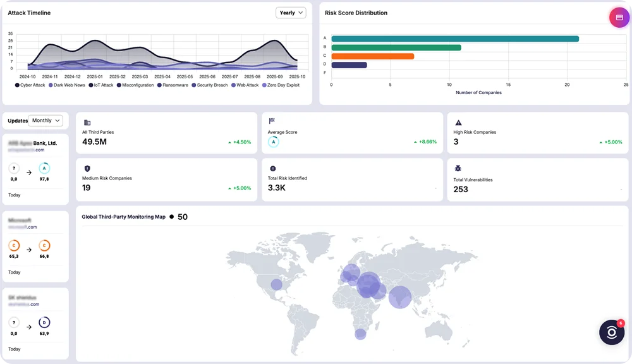Click the A grade ring scored 97,8
The height and width of the screenshot is (364, 632).
[x=44, y=168]
